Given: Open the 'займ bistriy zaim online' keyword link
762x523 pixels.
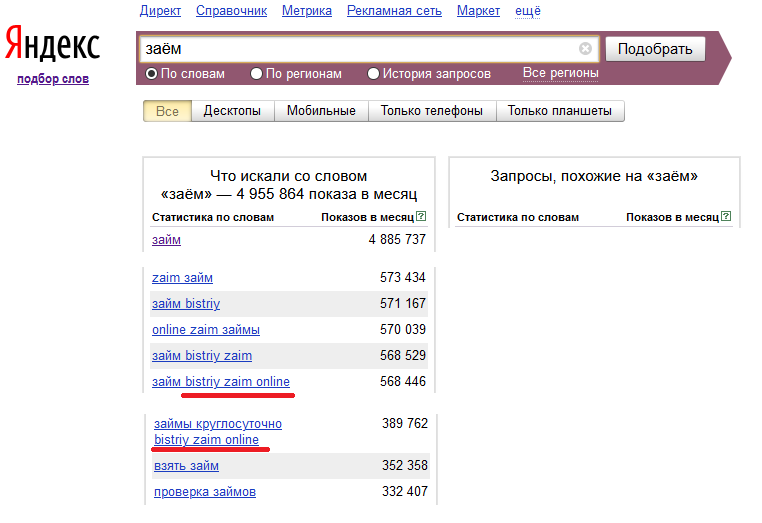Looking at the screenshot, I should (x=221, y=382).
